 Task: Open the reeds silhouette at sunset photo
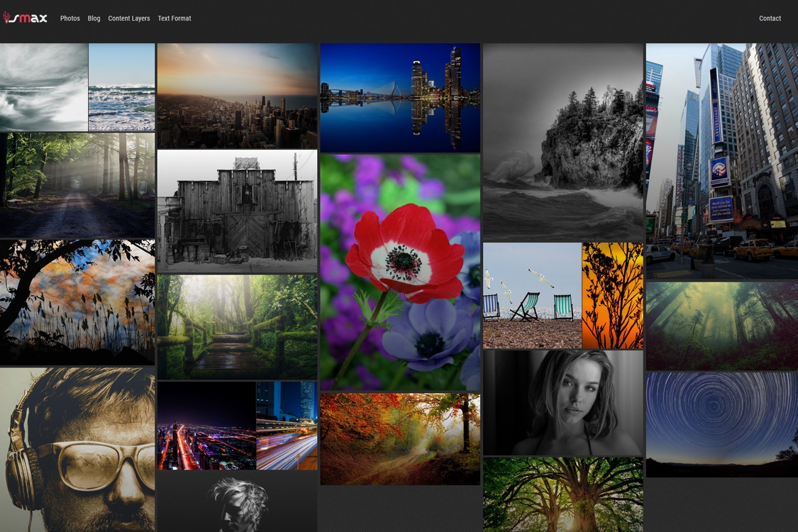pyautogui.click(x=77, y=302)
